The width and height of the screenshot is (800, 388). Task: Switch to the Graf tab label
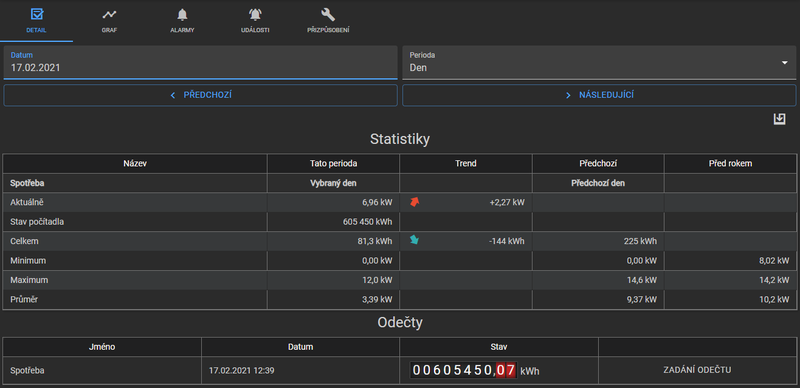tap(109, 30)
